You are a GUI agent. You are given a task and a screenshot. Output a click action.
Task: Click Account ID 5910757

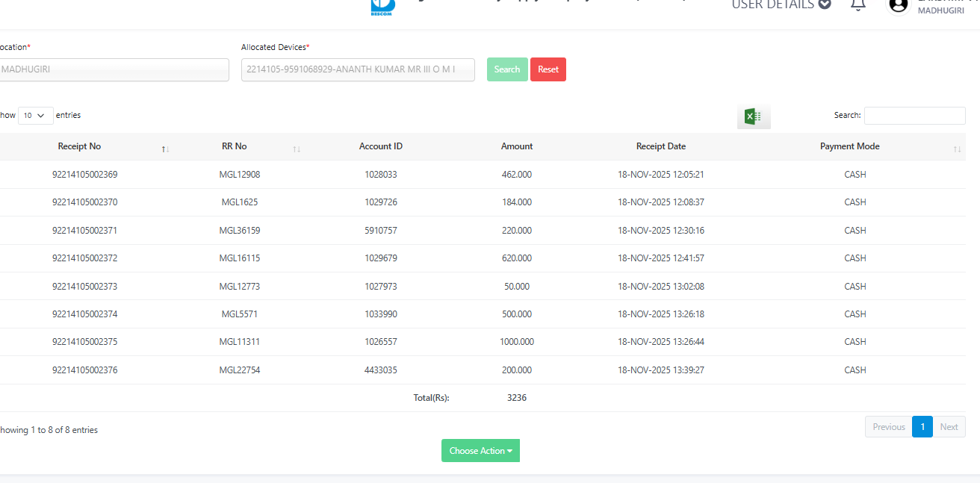pyautogui.click(x=381, y=231)
